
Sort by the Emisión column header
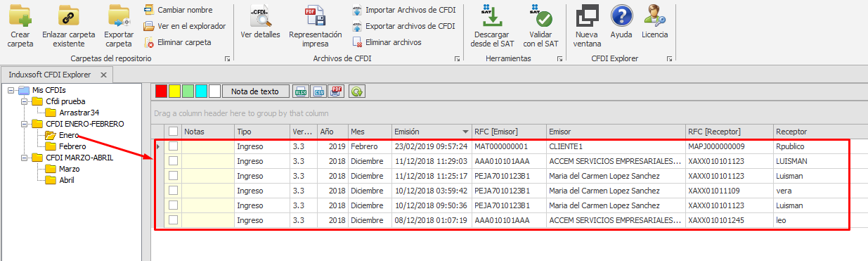431,132
